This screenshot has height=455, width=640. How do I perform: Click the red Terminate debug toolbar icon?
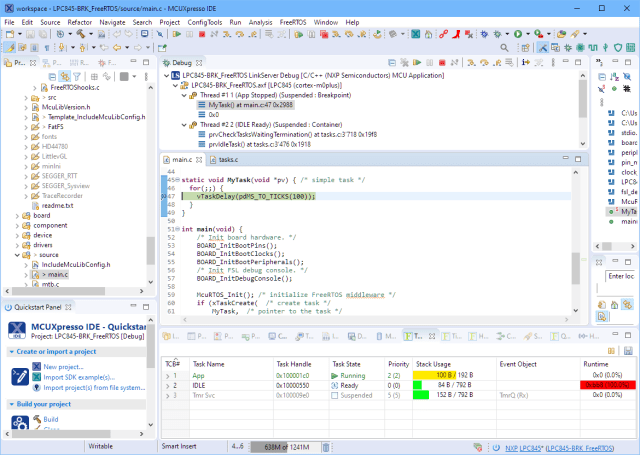[x=201, y=34]
